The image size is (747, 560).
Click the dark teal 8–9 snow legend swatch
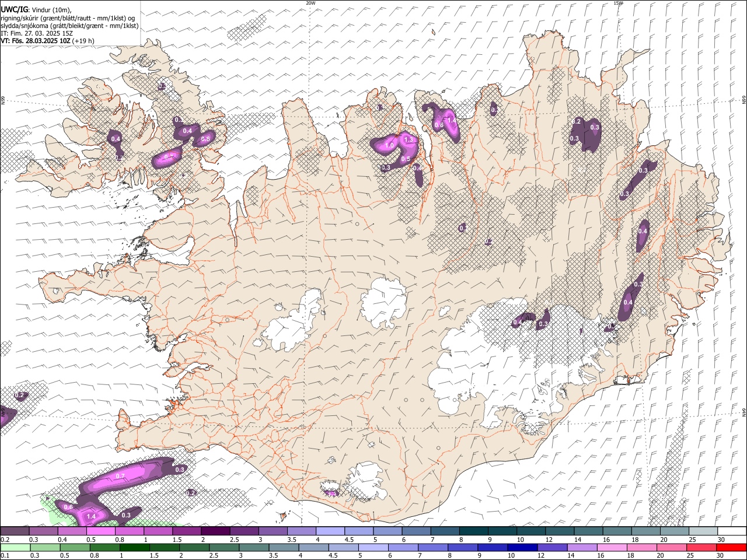(x=474, y=531)
